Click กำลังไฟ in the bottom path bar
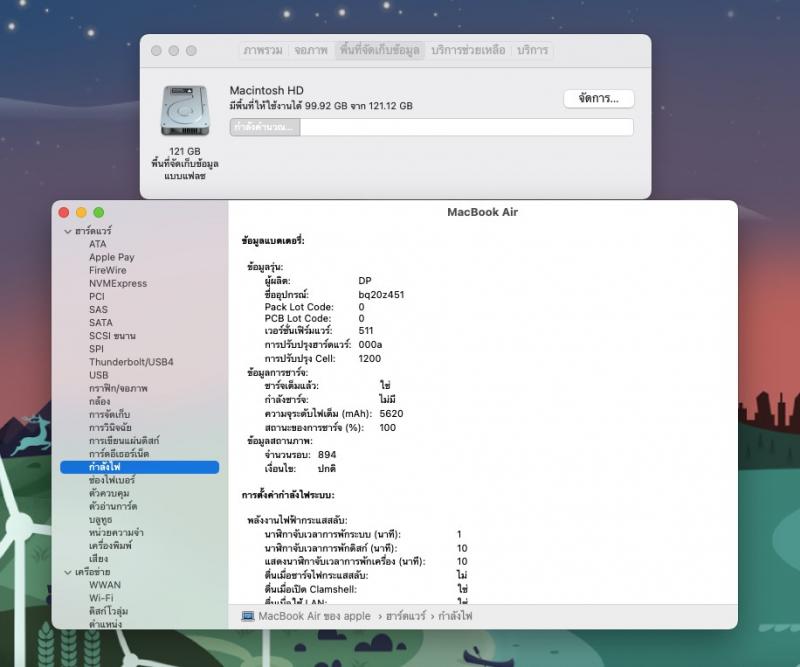The image size is (800, 667). click(x=455, y=616)
